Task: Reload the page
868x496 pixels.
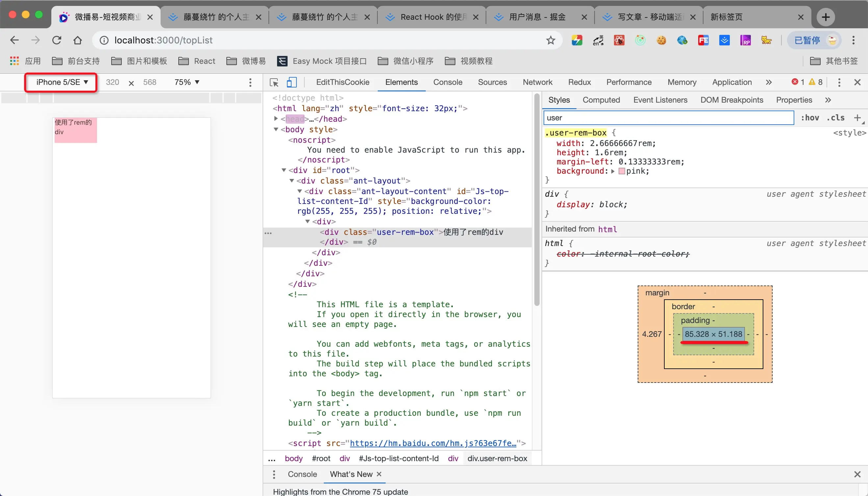Action: pos(57,40)
